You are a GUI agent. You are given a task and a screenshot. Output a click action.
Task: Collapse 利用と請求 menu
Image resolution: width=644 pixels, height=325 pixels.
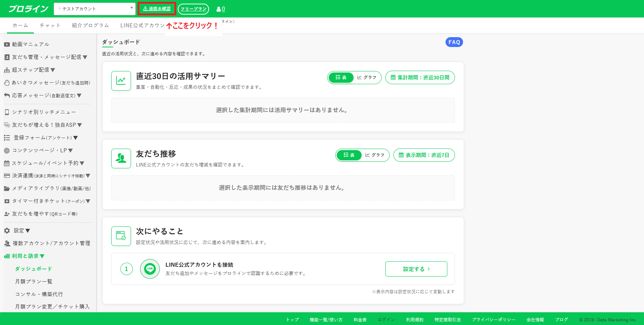pos(42,256)
